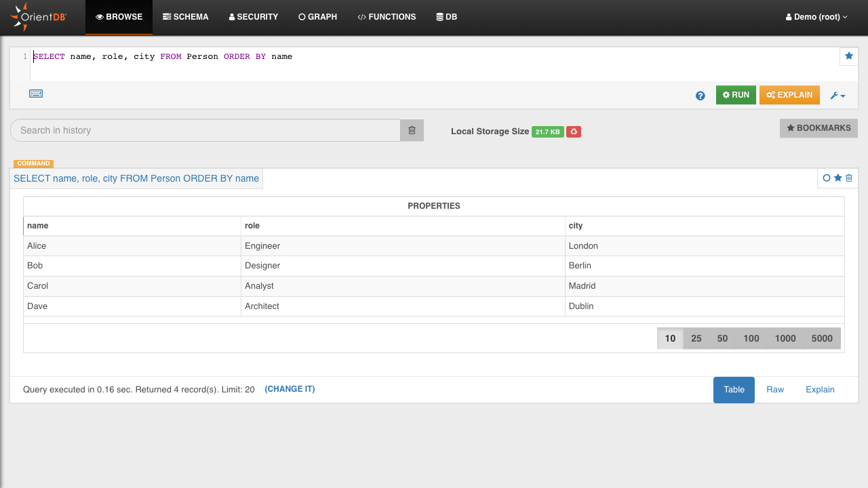This screenshot has height=488, width=868.
Task: Delete the command result with the trash icon
Action: [848, 178]
